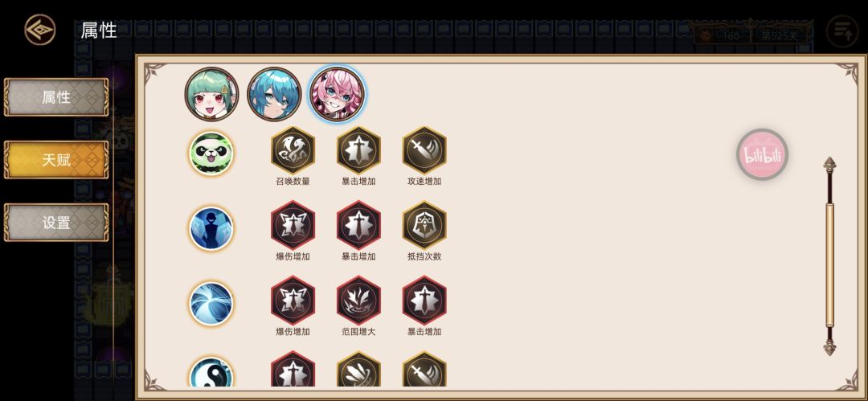The image size is (868, 401).
Task: Click the vertical scrollbar handle
Action: point(829,265)
